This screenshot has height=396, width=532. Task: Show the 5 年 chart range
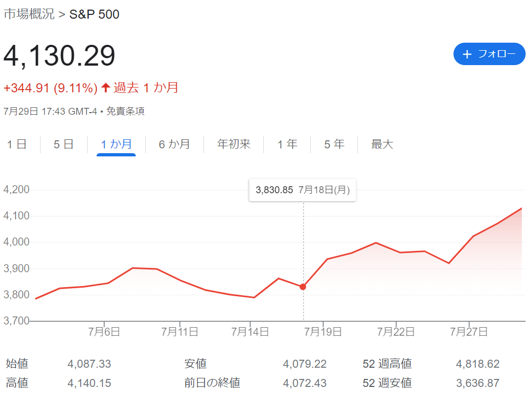coord(334,145)
